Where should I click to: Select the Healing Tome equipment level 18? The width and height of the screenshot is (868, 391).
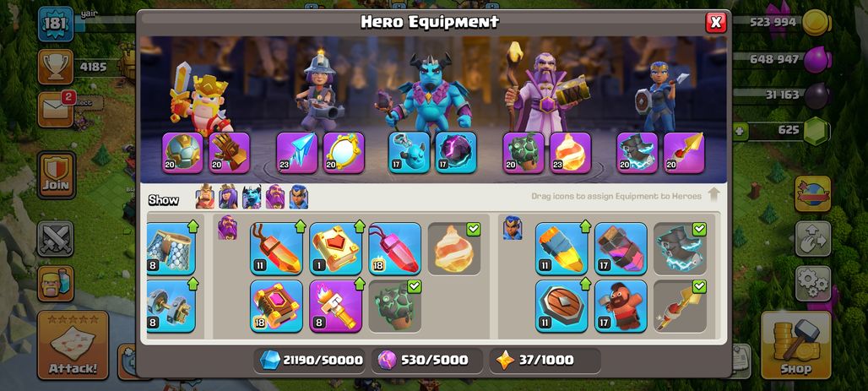click(x=276, y=306)
